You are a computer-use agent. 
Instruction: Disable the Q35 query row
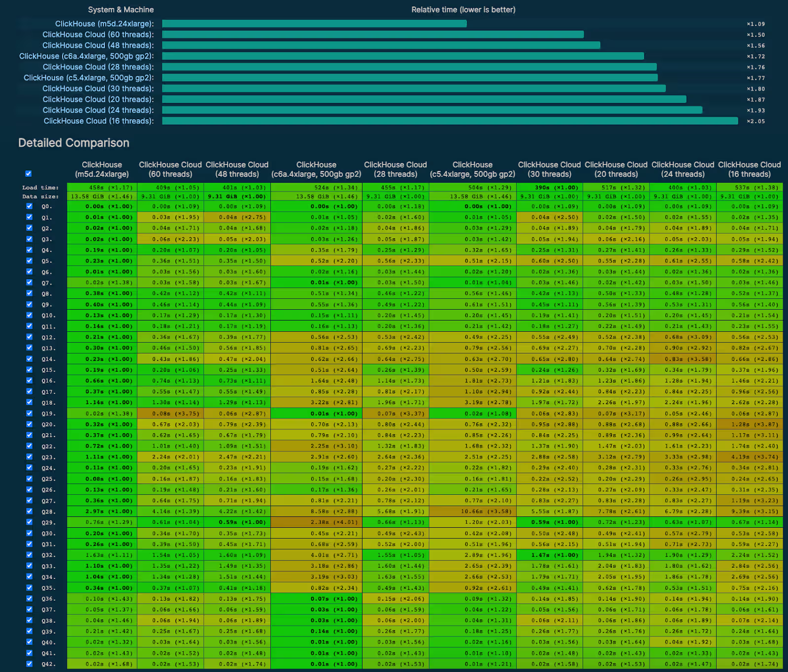28,588
